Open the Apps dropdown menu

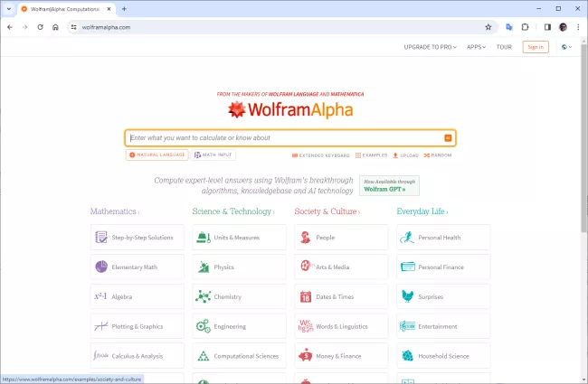tap(476, 47)
